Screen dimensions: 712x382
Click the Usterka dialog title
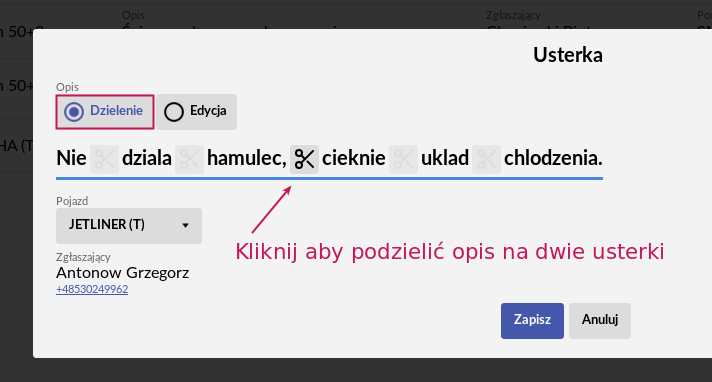pos(568,55)
